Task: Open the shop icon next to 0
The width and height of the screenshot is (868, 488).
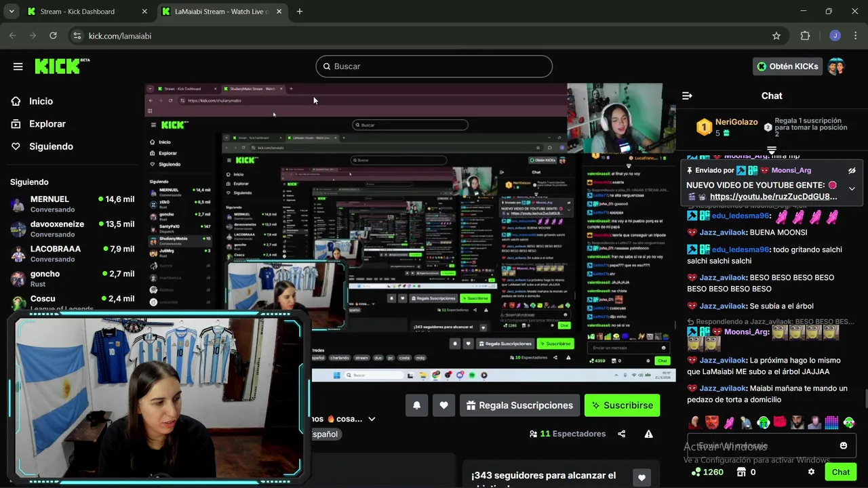Action: click(x=741, y=472)
